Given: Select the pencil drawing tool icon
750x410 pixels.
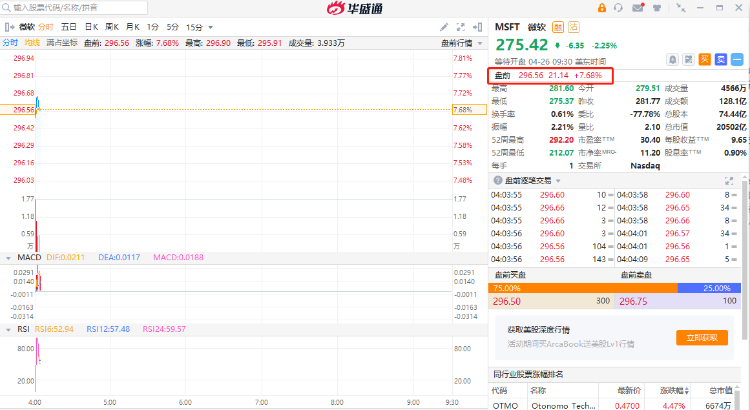Looking at the screenshot, I should [444, 27].
